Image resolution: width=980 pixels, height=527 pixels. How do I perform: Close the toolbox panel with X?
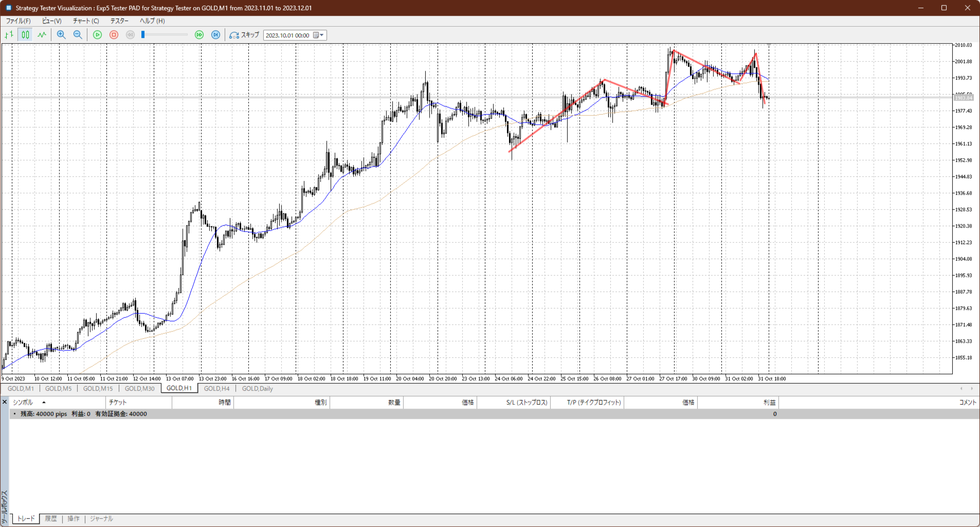pos(5,402)
